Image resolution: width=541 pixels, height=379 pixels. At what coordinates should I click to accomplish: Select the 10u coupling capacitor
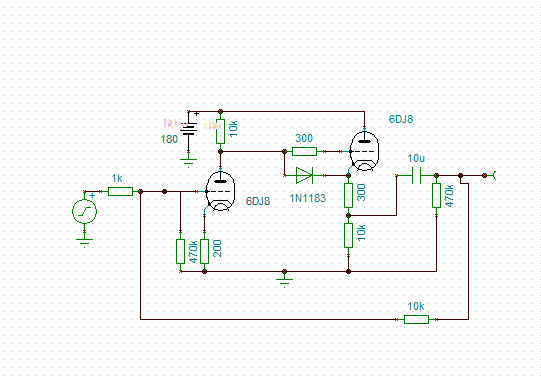coord(416,175)
